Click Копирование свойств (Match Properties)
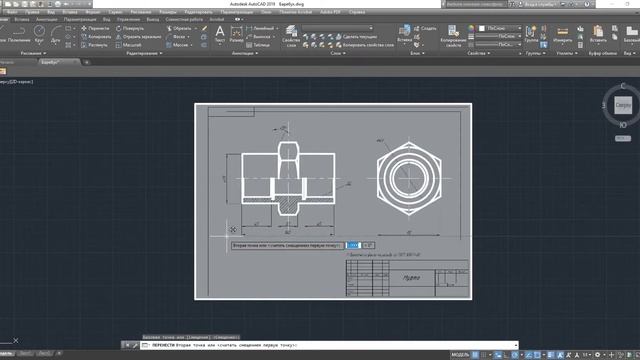This screenshot has width=640, height=360. pos(453,36)
